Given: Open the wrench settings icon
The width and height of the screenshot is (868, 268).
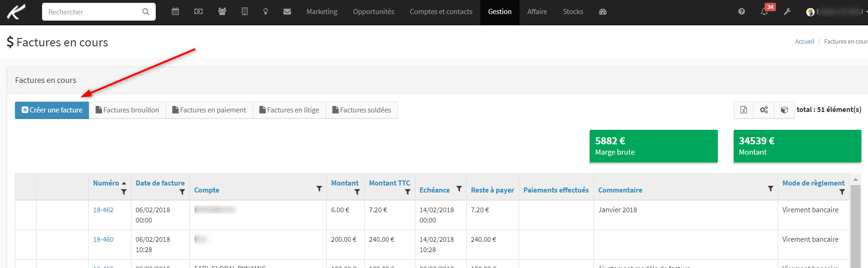Looking at the screenshot, I should tap(788, 12).
